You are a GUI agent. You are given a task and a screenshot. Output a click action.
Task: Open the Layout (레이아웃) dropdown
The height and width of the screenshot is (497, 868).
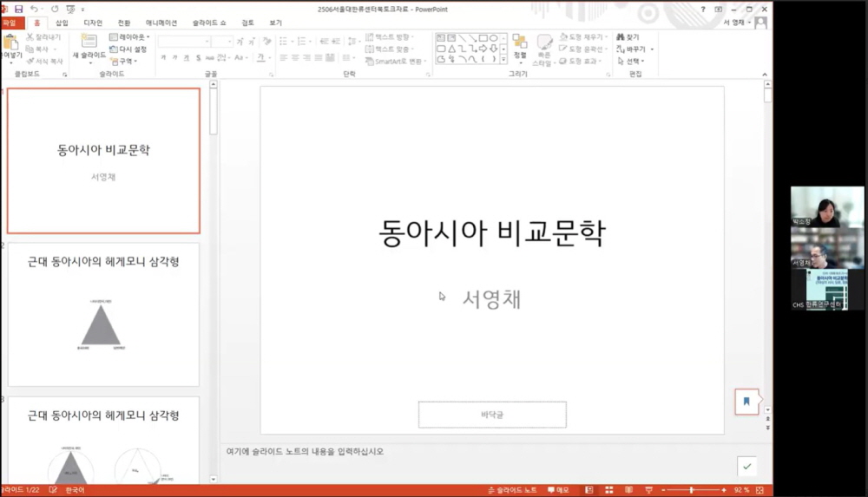point(129,36)
